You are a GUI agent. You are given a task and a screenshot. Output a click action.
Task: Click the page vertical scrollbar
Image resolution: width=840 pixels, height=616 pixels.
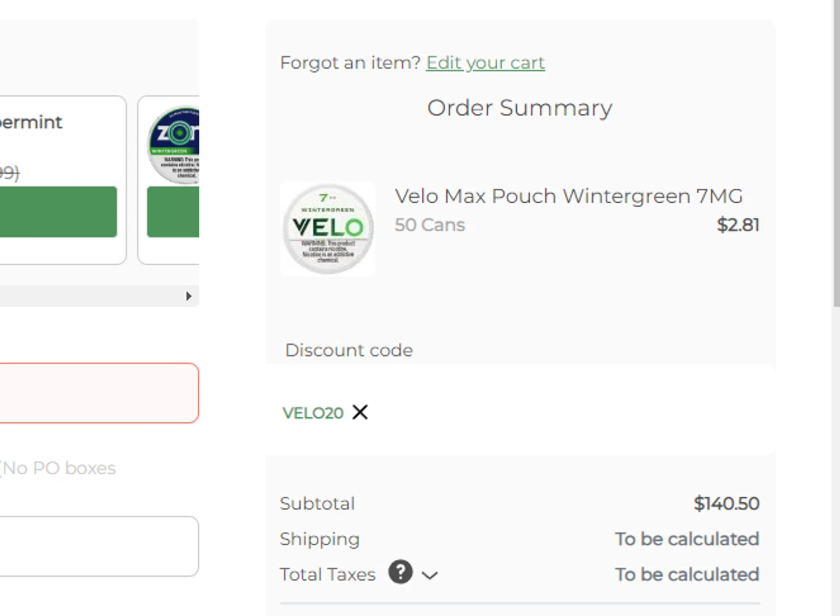(836, 168)
